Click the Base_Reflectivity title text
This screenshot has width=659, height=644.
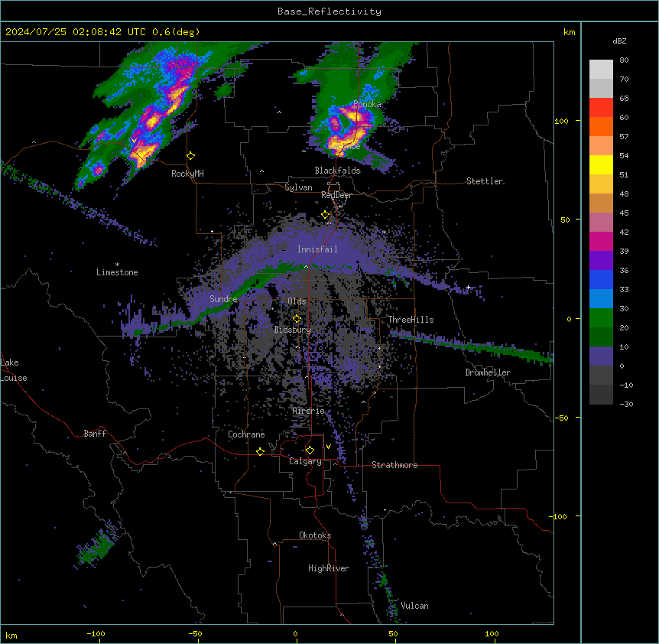click(329, 11)
